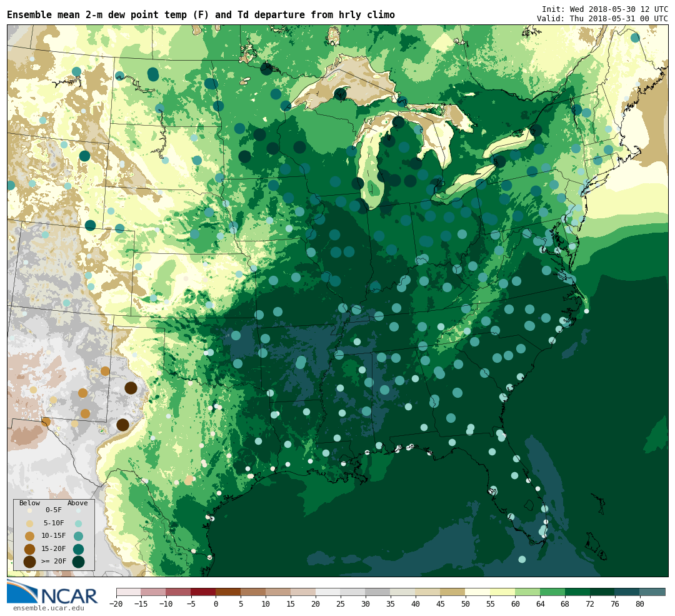Pick the Below 10-15F legend marker
This screenshot has width=675, height=616.
(29, 536)
